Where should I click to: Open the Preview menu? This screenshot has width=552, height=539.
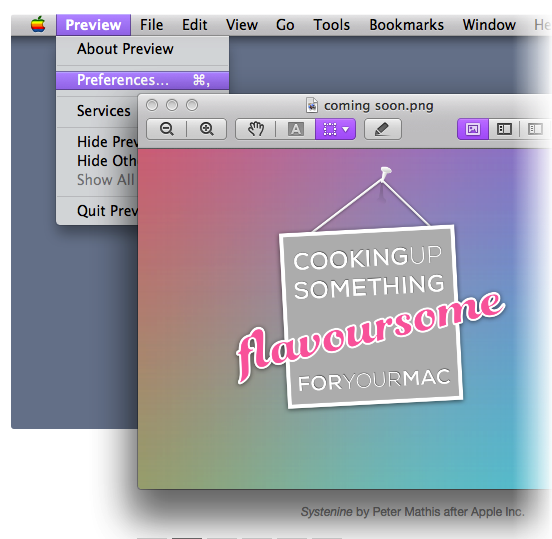pyautogui.click(x=93, y=25)
